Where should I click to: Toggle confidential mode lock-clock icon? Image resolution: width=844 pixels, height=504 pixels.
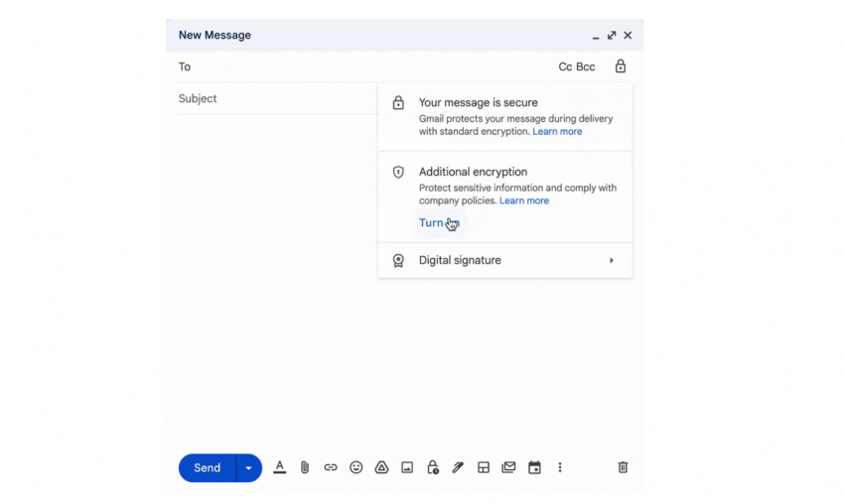[x=433, y=467]
